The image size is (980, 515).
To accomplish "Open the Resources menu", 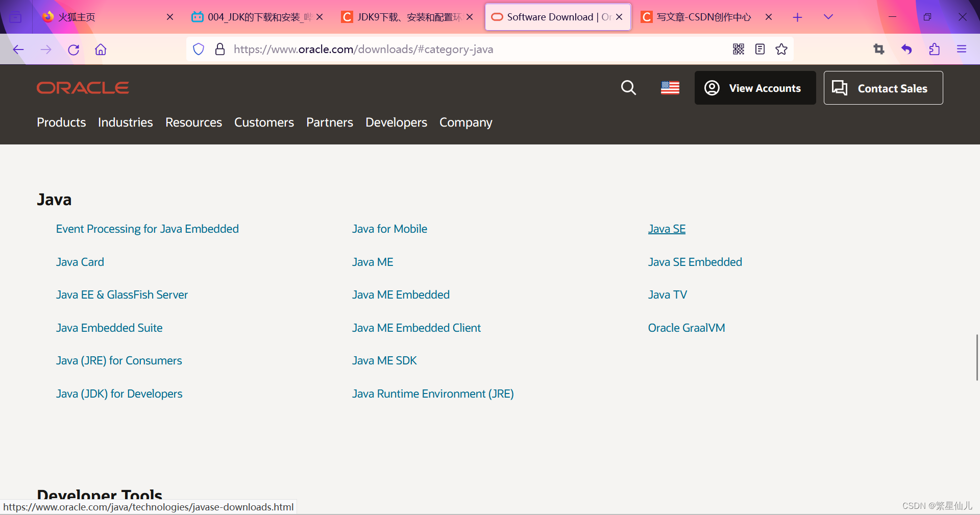I will (193, 122).
